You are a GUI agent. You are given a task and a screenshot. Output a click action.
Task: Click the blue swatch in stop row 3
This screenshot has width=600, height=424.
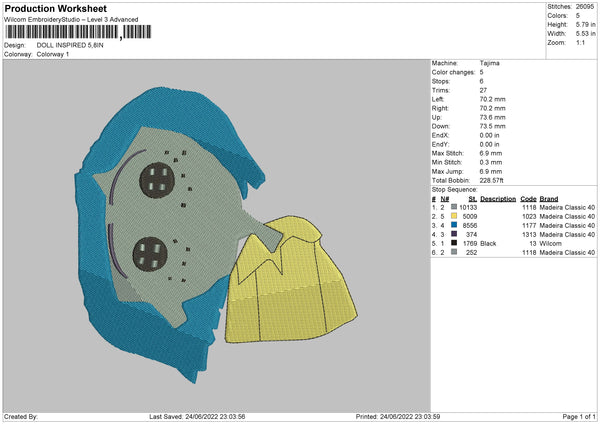click(x=454, y=225)
